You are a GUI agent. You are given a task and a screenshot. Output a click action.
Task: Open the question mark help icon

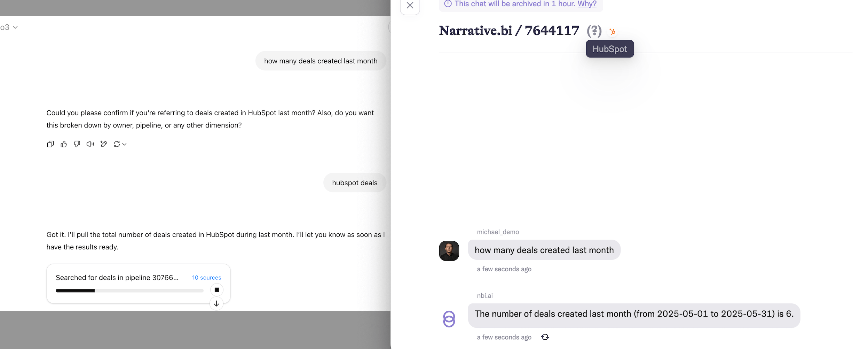pyautogui.click(x=594, y=31)
